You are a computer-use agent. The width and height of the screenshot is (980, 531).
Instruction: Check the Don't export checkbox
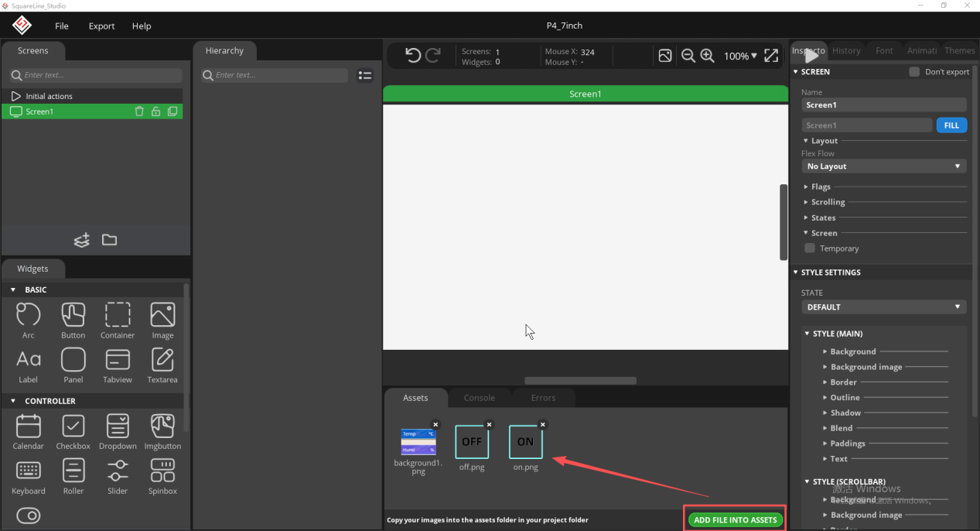click(x=914, y=72)
